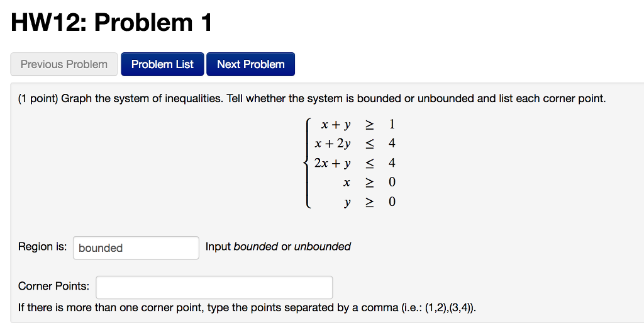Image resolution: width=644 pixels, height=335 pixels.
Task: Click the "Region is:" label
Action: (42, 247)
